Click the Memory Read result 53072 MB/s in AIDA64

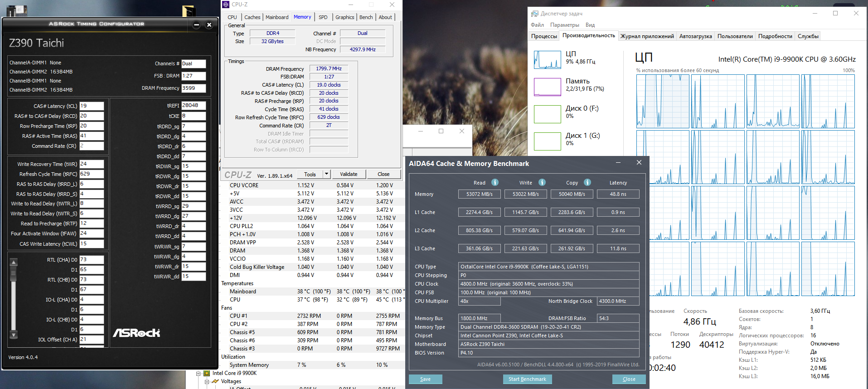[x=480, y=194]
